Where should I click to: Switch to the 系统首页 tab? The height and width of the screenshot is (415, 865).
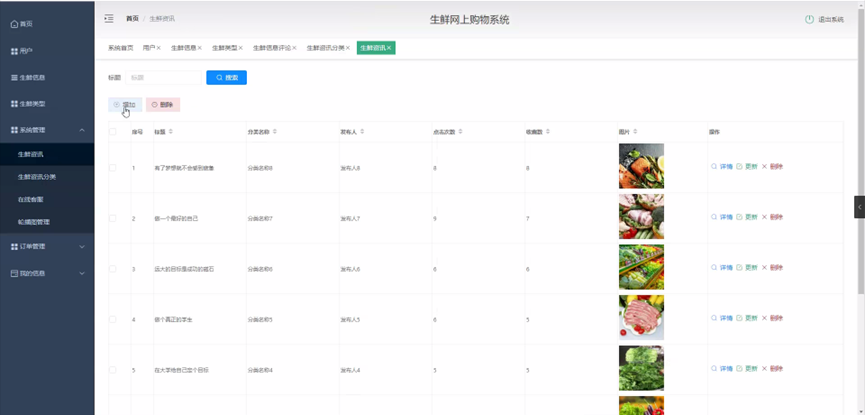coord(121,48)
